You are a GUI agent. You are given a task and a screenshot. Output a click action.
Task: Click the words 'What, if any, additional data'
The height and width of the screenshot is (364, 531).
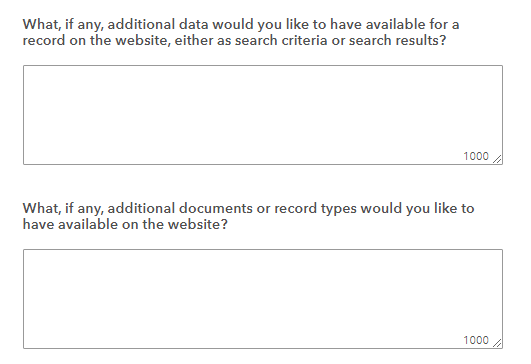[x=115, y=25]
